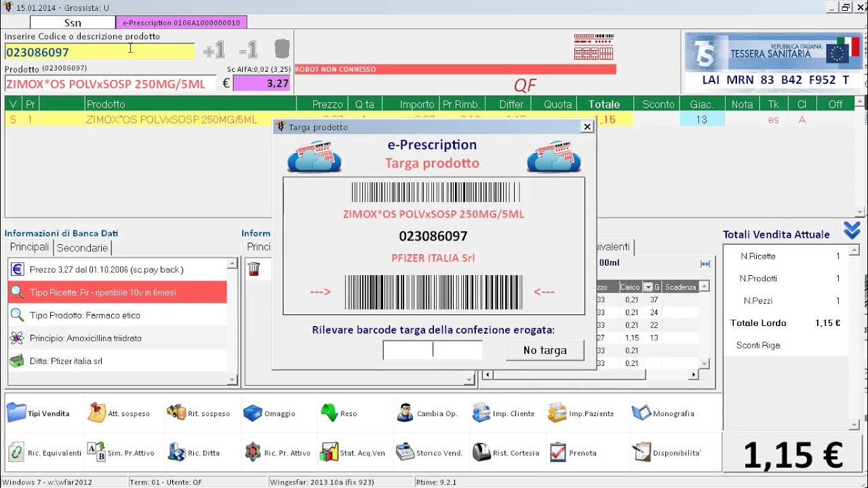Screen dimensions: 868x488
Task: Switch to the Secondarie tab
Action: [82, 248]
